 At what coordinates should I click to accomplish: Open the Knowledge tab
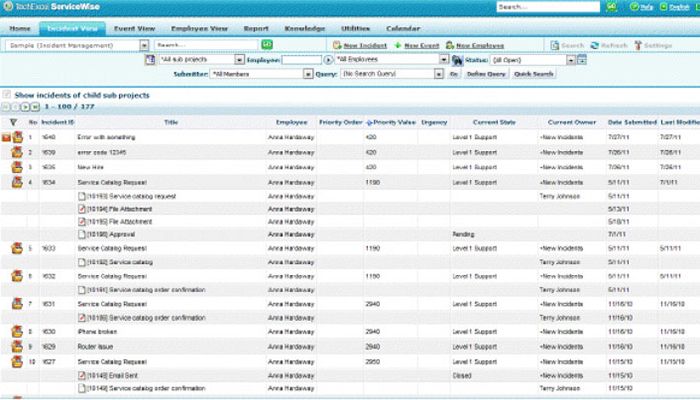click(x=304, y=29)
